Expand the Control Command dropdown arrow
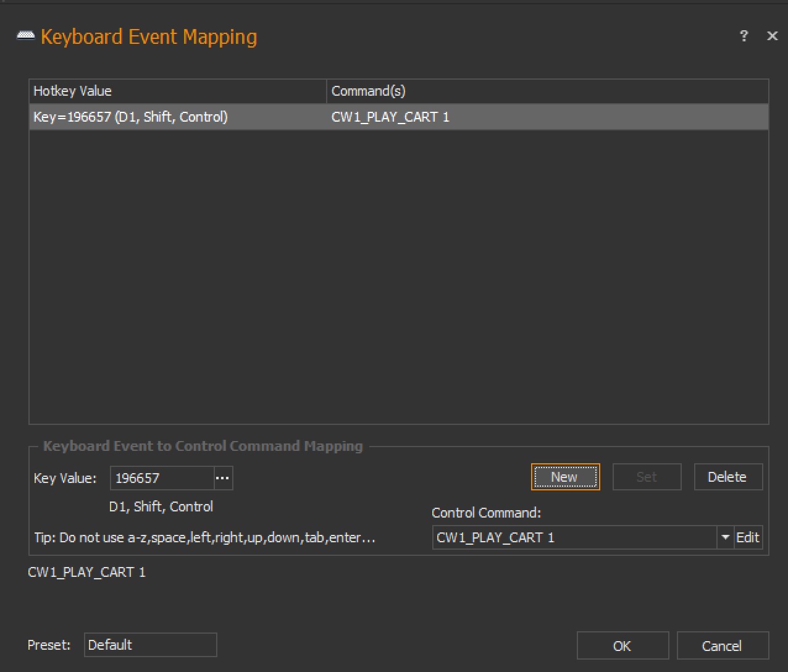788x672 pixels. tap(725, 537)
